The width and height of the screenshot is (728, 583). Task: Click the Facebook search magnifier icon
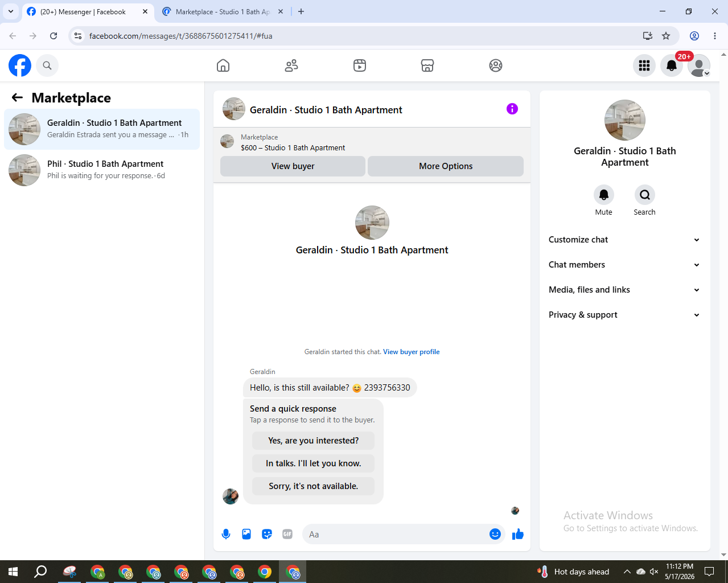pyautogui.click(x=47, y=65)
